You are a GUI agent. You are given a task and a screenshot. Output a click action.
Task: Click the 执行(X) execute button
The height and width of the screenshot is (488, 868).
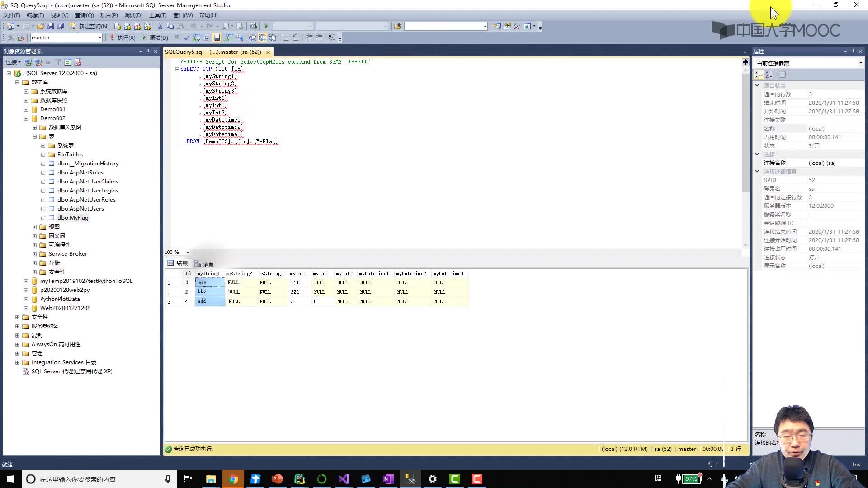click(x=123, y=38)
